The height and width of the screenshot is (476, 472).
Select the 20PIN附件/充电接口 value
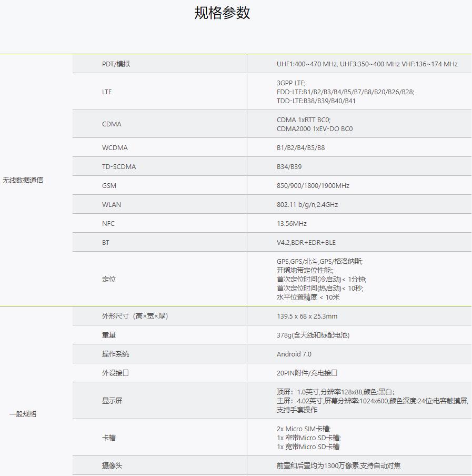[x=307, y=373]
